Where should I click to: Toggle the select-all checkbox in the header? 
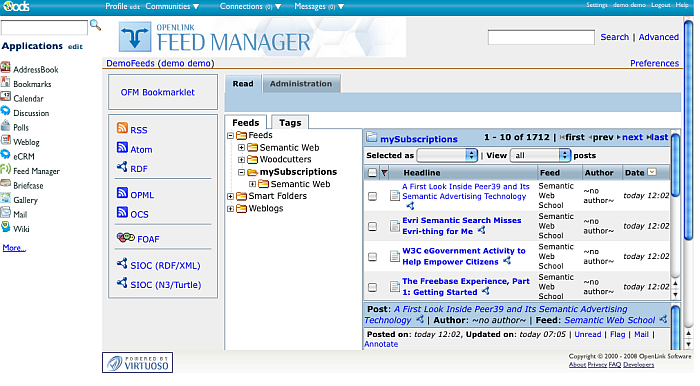(x=372, y=173)
